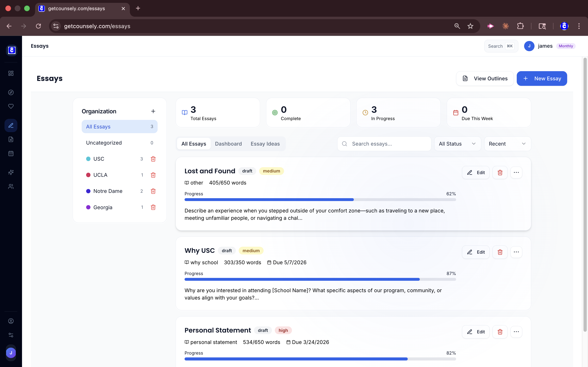This screenshot has height=367, width=588.
Task: Switch to the Dashboard tab
Action: point(228,144)
